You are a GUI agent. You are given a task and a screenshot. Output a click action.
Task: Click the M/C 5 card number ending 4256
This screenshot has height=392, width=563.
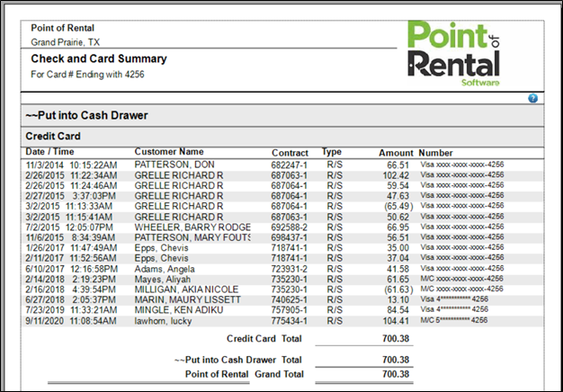(x=454, y=320)
